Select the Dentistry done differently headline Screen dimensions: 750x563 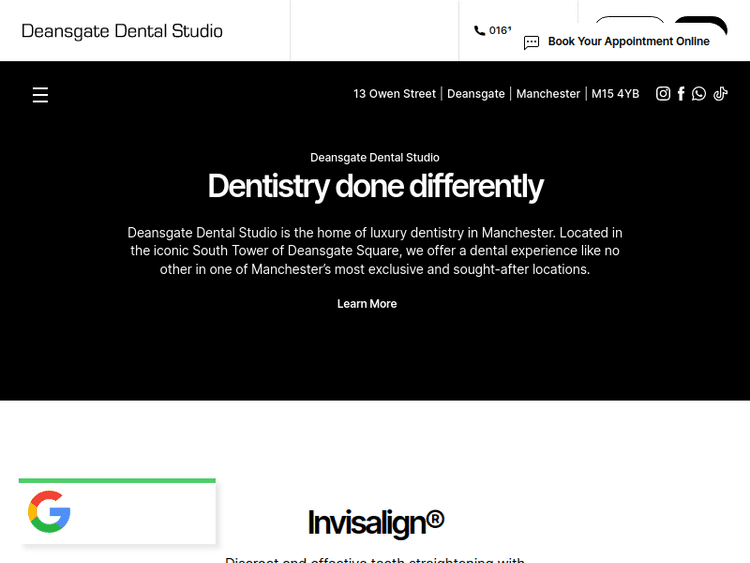pos(375,186)
